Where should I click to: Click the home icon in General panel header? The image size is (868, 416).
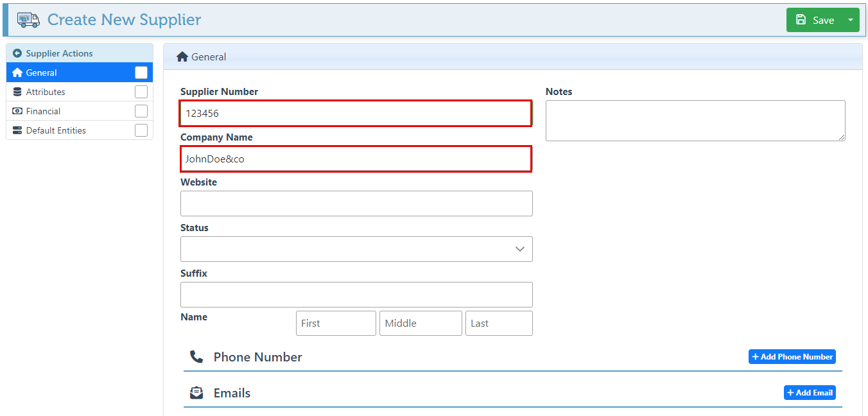coord(182,57)
